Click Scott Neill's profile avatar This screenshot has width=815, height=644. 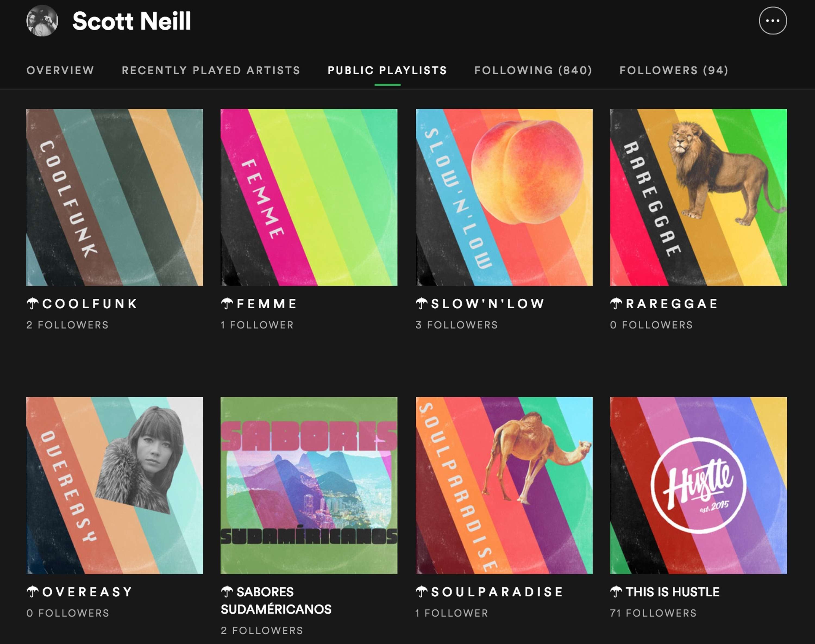[42, 21]
